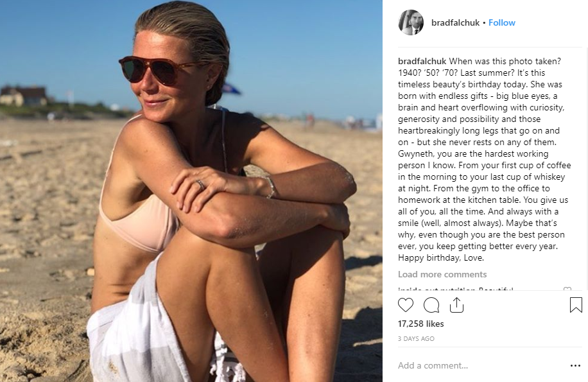Click the birthday caption text block
The width and height of the screenshot is (588, 382).
click(484, 159)
